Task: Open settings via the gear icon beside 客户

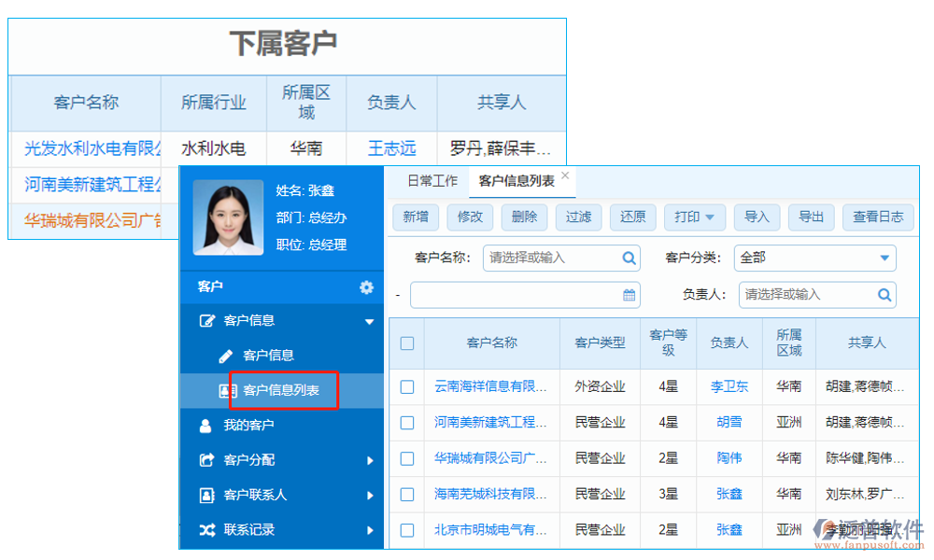Action: (x=366, y=285)
